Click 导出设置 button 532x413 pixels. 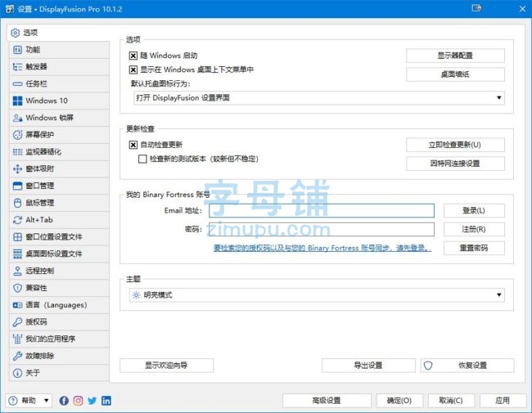click(x=368, y=366)
